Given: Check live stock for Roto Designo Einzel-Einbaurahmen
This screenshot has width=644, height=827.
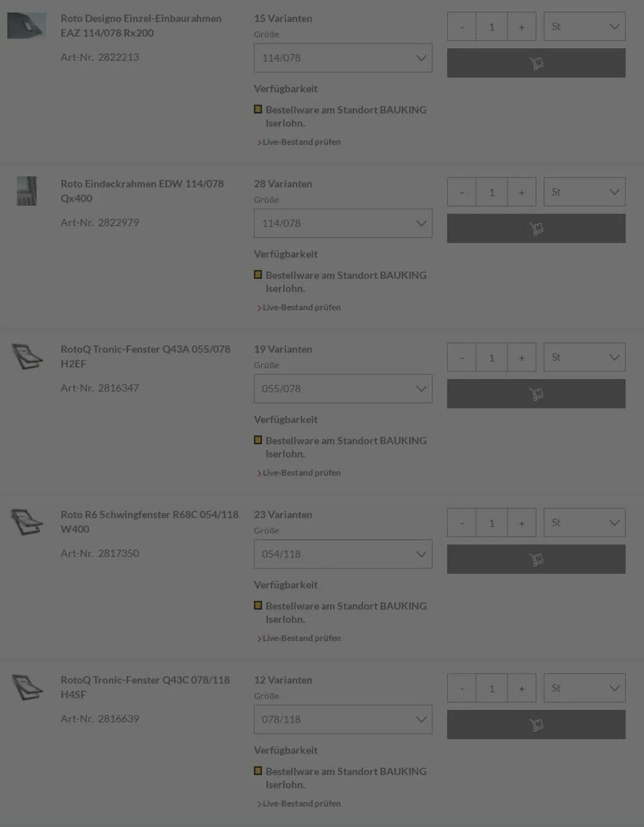Looking at the screenshot, I should tap(301, 142).
